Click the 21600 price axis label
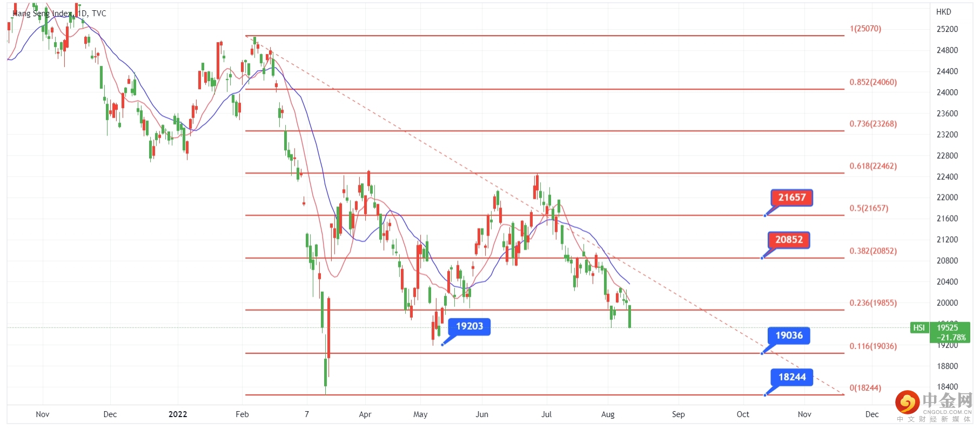 (x=947, y=218)
